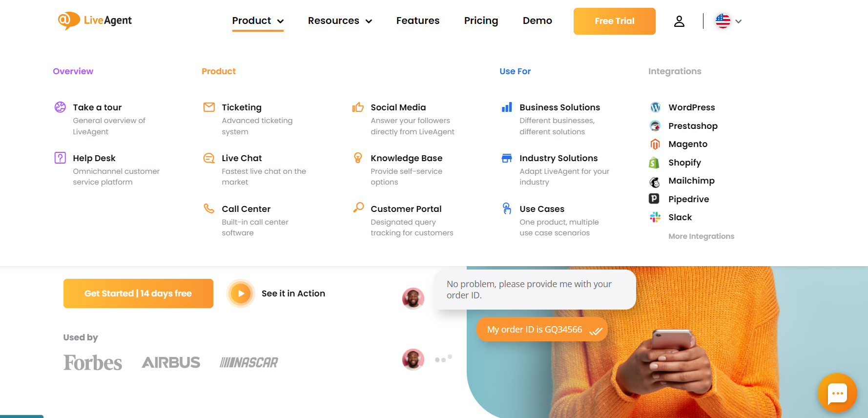Viewport: 868px width, 418px height.
Task: Click the LiveAgent logo
Action: [x=95, y=21]
